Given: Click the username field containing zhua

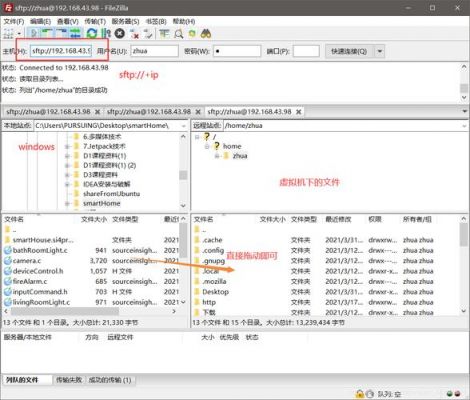Looking at the screenshot, I should pyautogui.click(x=154, y=51).
